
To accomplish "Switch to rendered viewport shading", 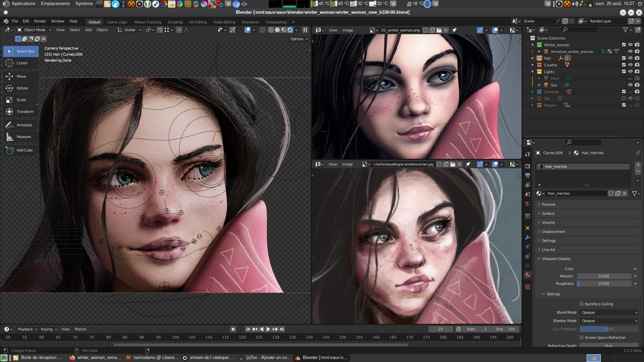I will [290, 30].
